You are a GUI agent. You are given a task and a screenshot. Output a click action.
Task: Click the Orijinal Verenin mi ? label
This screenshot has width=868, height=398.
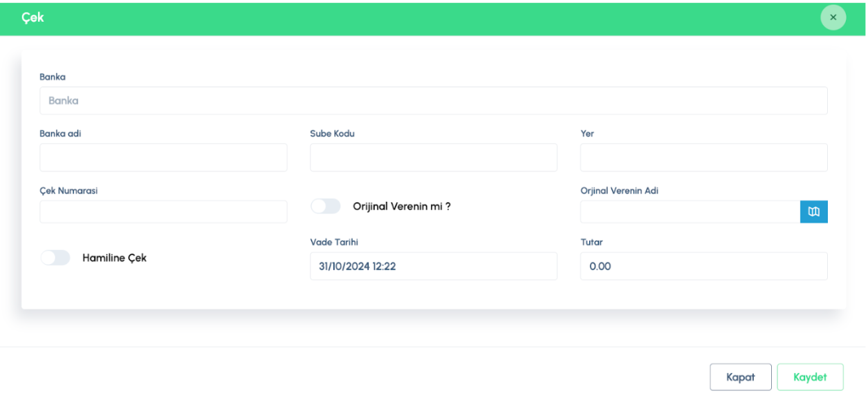pyautogui.click(x=402, y=206)
